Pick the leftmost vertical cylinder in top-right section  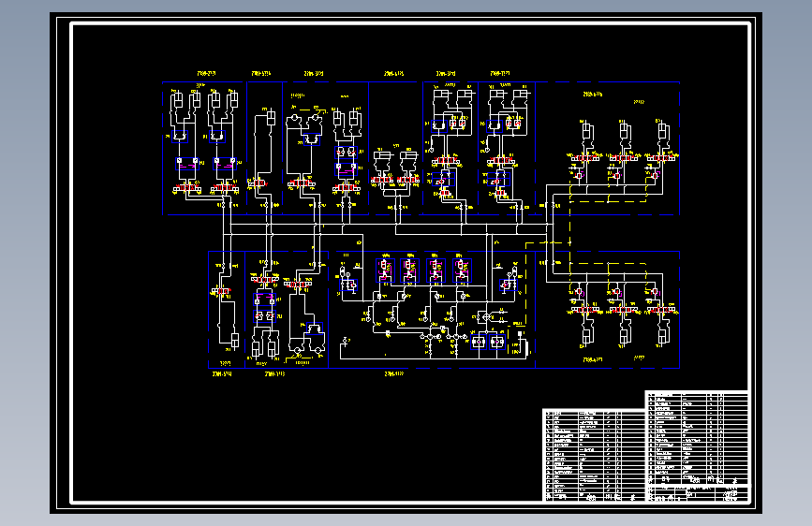[x=586, y=130]
